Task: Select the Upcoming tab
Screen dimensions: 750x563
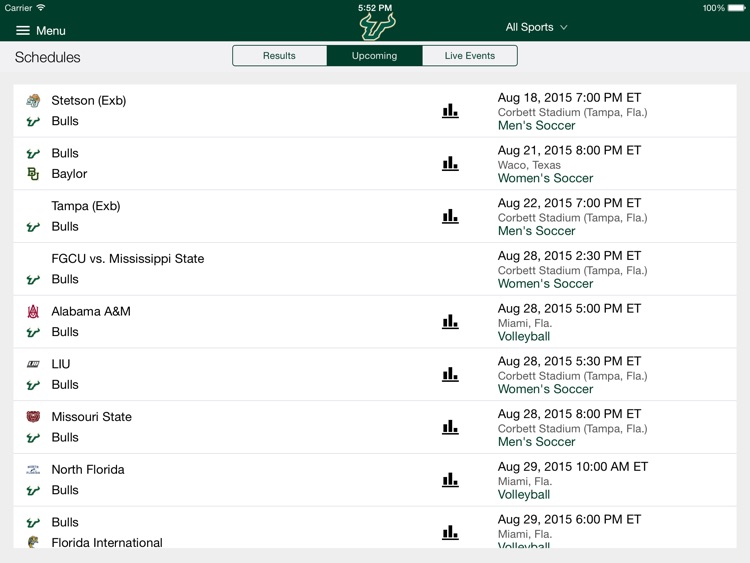Action: pos(375,55)
